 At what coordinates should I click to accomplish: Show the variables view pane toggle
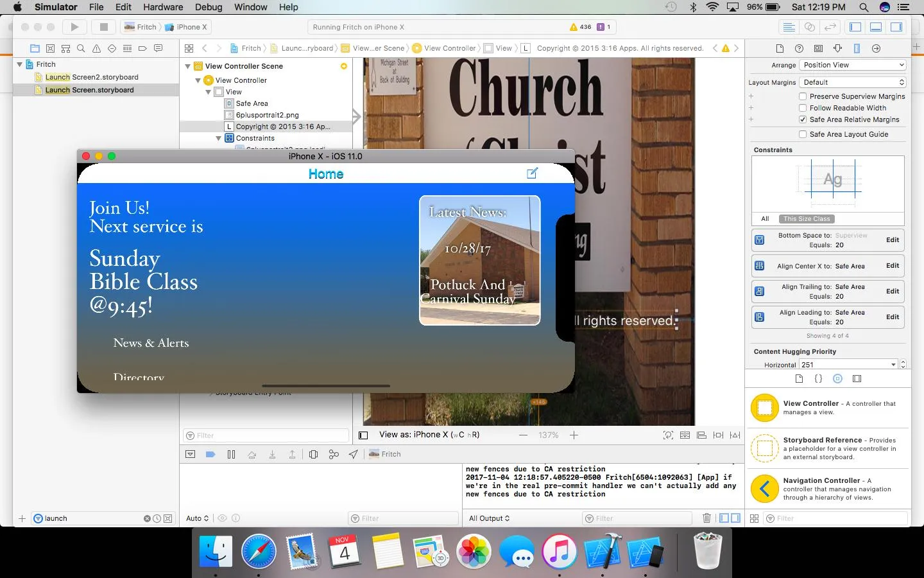point(724,518)
